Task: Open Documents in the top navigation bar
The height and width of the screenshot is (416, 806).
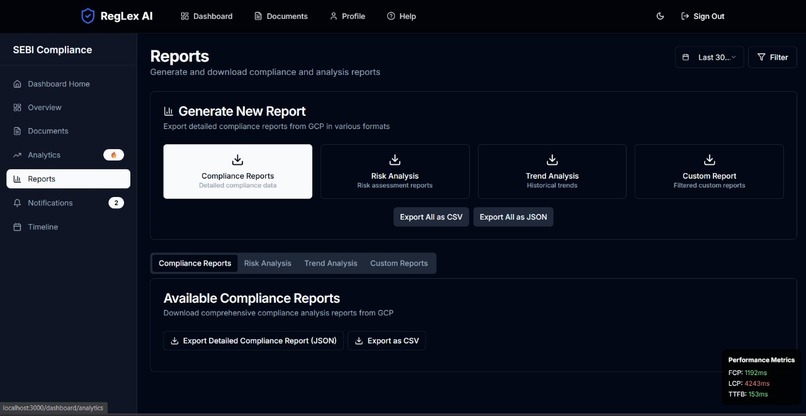Action: pyautogui.click(x=281, y=16)
